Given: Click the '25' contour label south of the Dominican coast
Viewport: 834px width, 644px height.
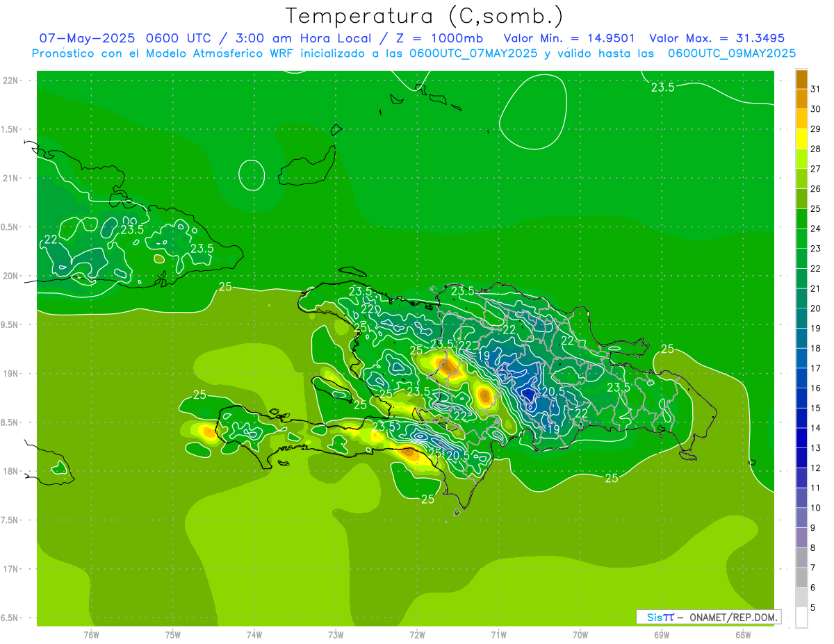Looking at the screenshot, I should [x=612, y=478].
